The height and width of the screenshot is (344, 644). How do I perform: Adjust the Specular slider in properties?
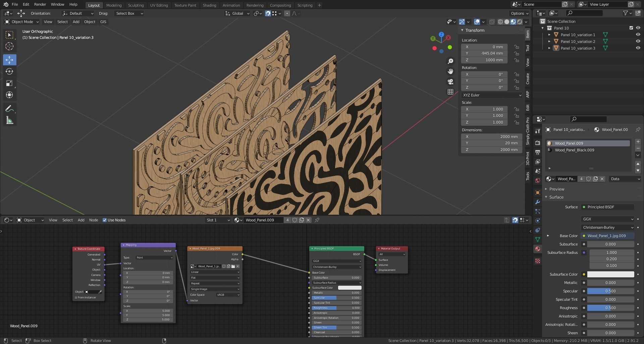[610, 291]
